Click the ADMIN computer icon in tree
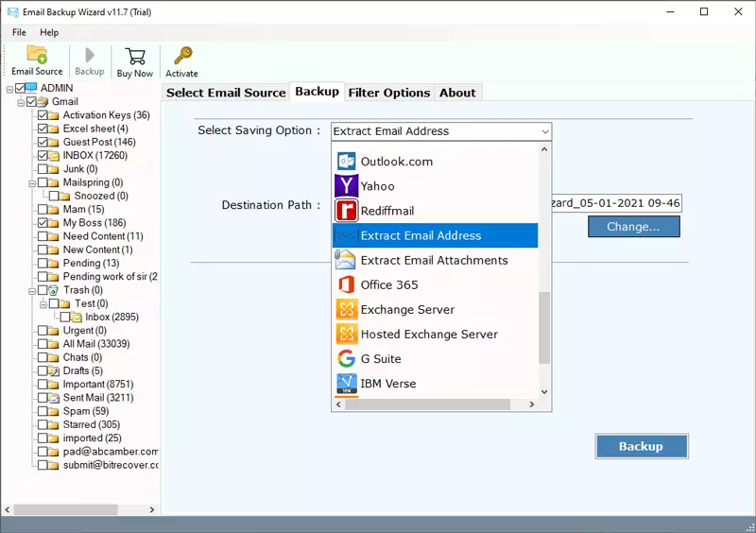This screenshot has height=533, width=756. pyautogui.click(x=31, y=87)
